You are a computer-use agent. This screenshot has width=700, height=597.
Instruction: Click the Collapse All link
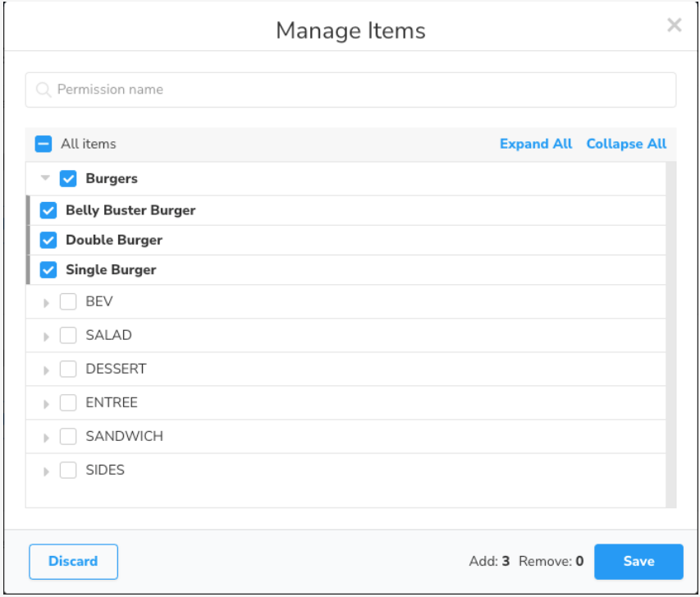[626, 144]
